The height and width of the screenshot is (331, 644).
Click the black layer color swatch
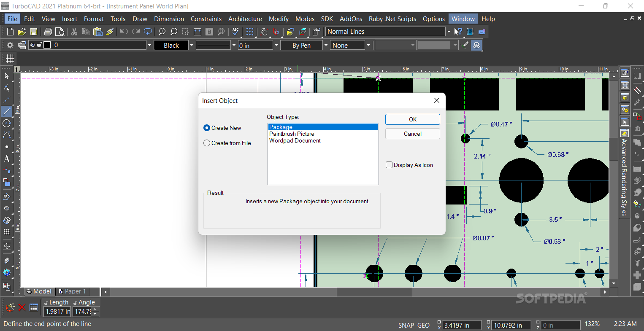pyautogui.click(x=47, y=45)
